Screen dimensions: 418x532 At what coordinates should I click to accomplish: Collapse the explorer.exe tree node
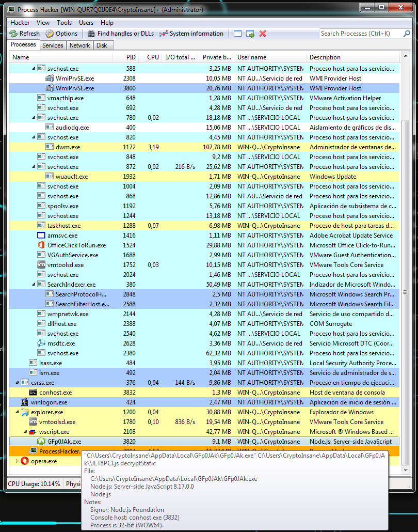point(18,412)
